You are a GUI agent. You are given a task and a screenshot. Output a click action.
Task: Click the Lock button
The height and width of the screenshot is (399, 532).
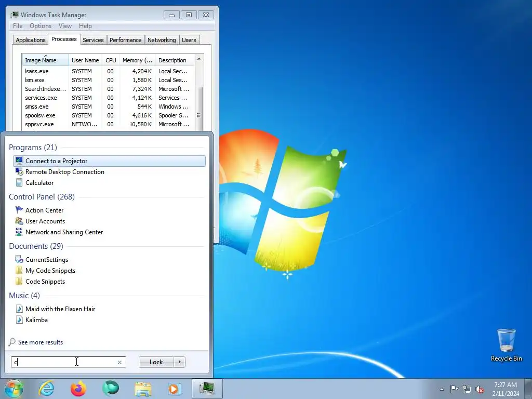click(x=156, y=362)
